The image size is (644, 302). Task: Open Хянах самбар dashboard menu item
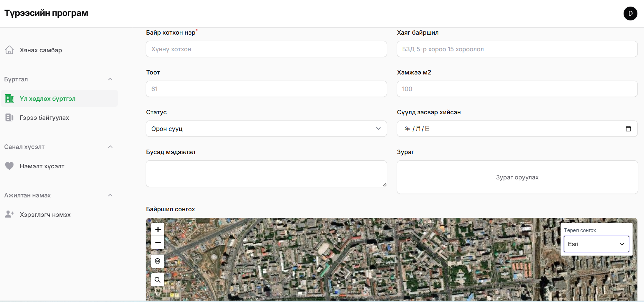click(41, 50)
